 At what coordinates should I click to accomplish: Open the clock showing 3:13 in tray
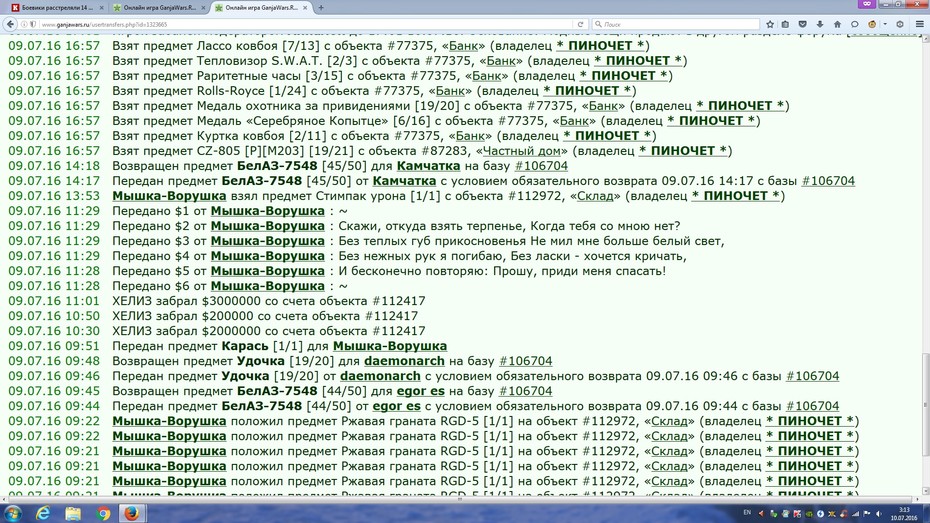coord(904,514)
